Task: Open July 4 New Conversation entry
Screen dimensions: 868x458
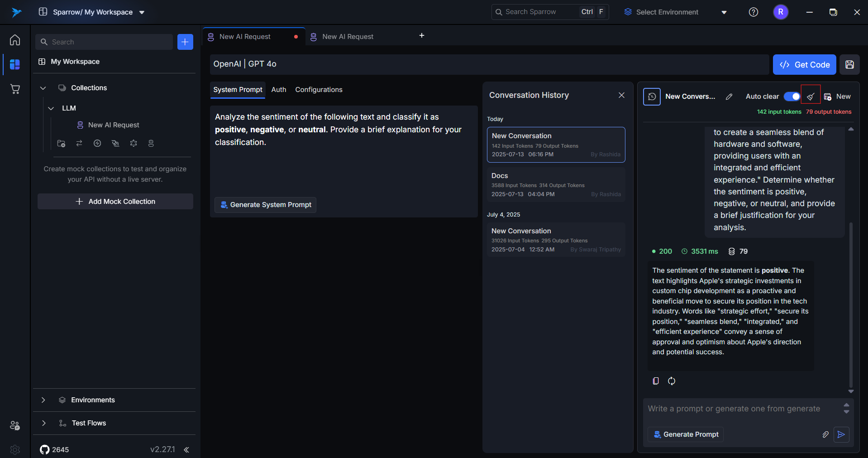Action: 556,240
